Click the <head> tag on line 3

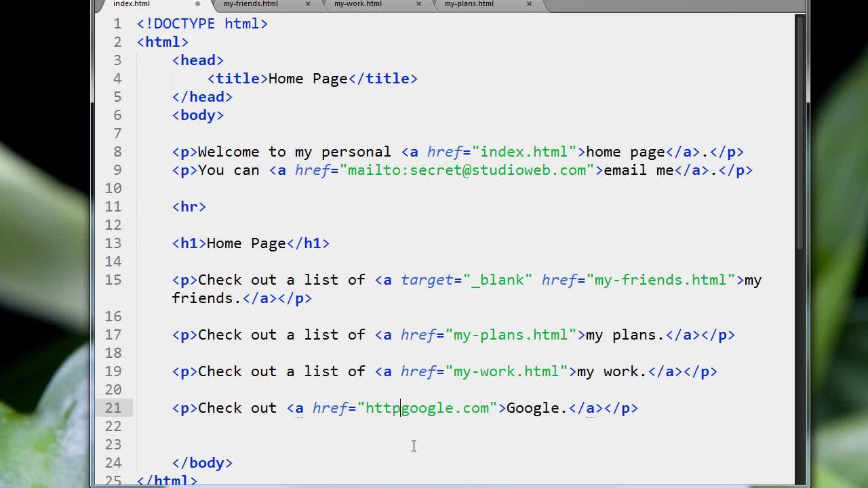(198, 60)
